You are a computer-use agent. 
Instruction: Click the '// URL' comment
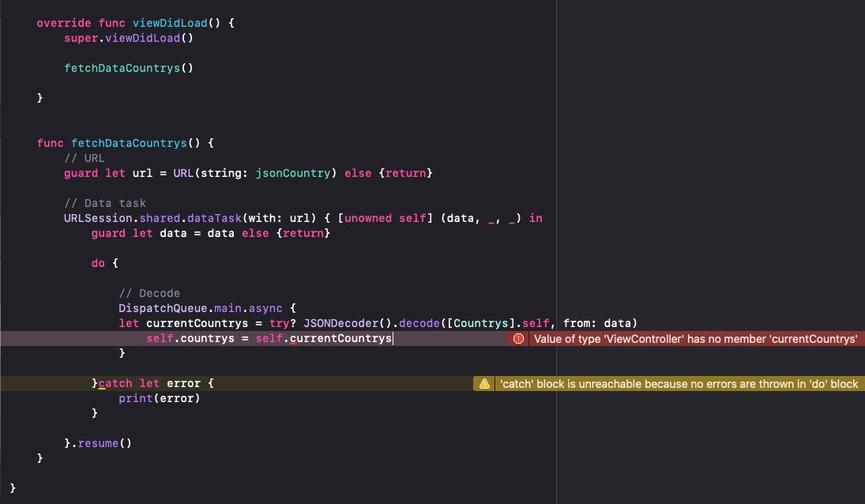click(x=84, y=158)
